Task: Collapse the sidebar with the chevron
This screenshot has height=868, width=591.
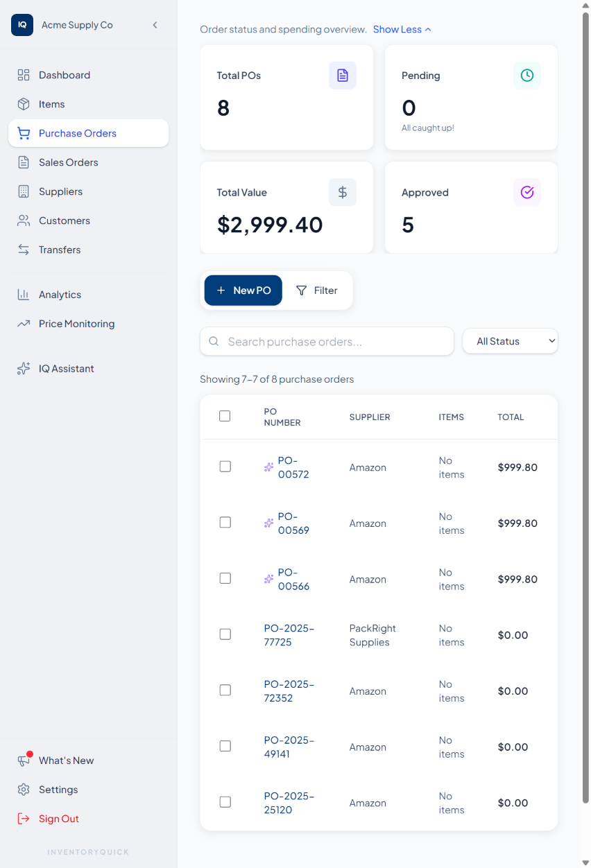Action: [x=155, y=25]
